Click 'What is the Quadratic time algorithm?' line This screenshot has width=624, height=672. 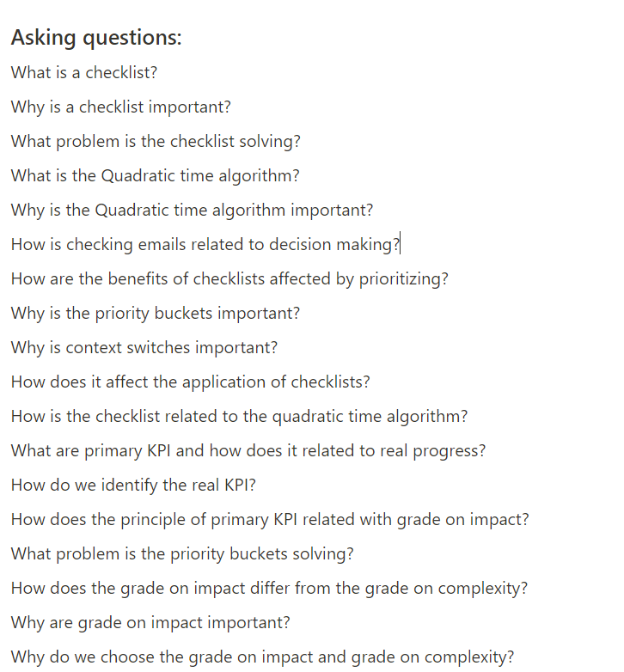coord(155,176)
